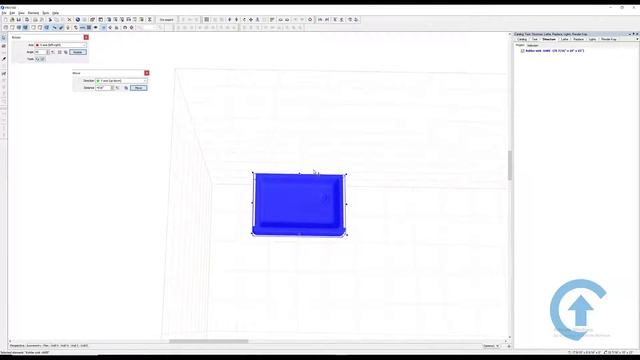The height and width of the screenshot is (360, 640).
Task: Select the Kohler sink tree entry
Action: click(555, 51)
